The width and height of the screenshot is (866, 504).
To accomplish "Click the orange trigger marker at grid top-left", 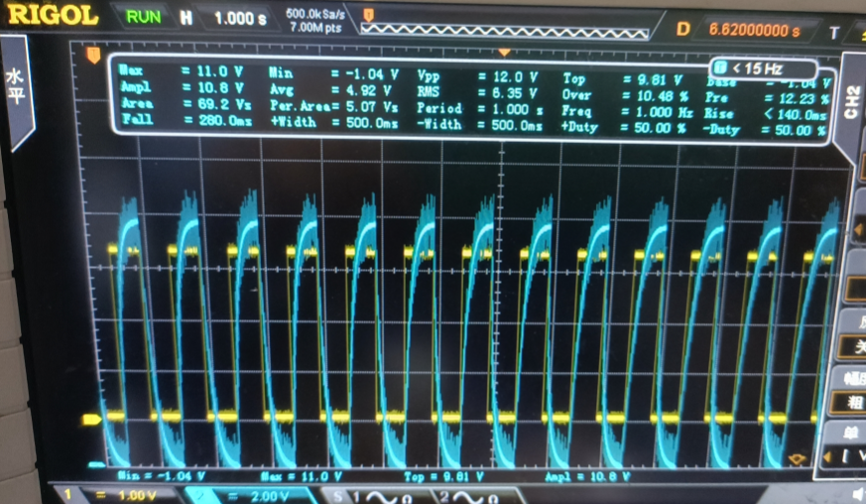I will (93, 56).
